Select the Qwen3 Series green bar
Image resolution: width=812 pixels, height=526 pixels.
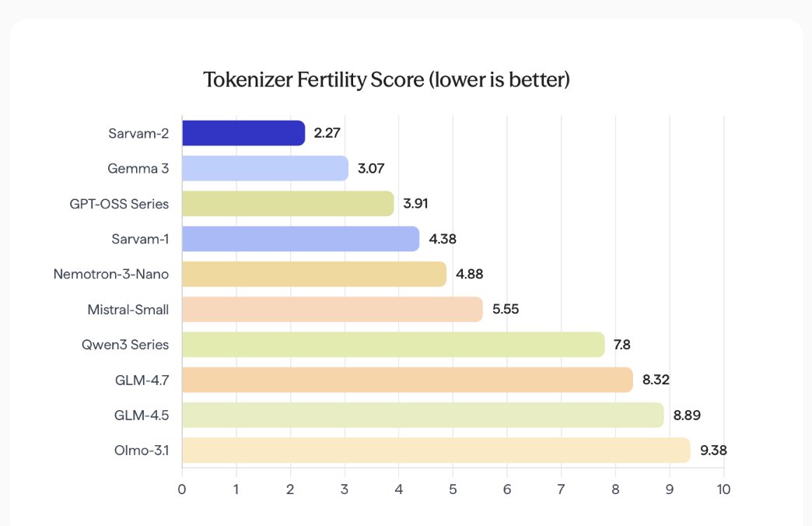(x=393, y=345)
